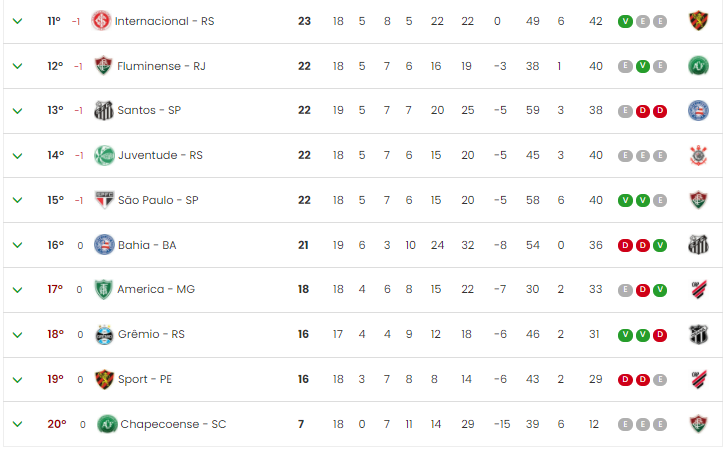Click the Fluminense team crest in the 12º row

(x=103, y=66)
